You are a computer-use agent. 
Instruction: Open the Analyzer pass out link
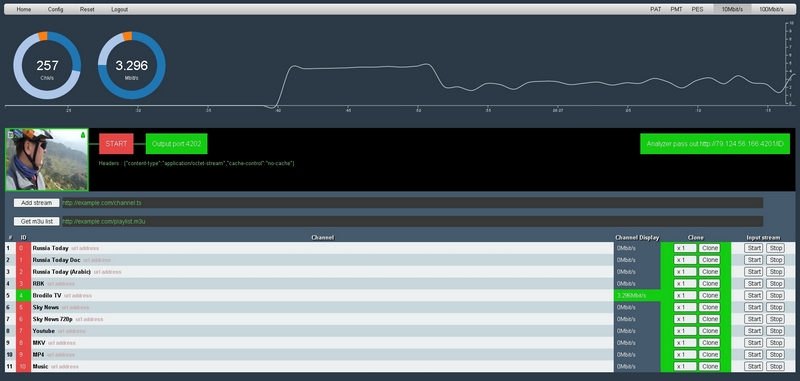(x=714, y=144)
